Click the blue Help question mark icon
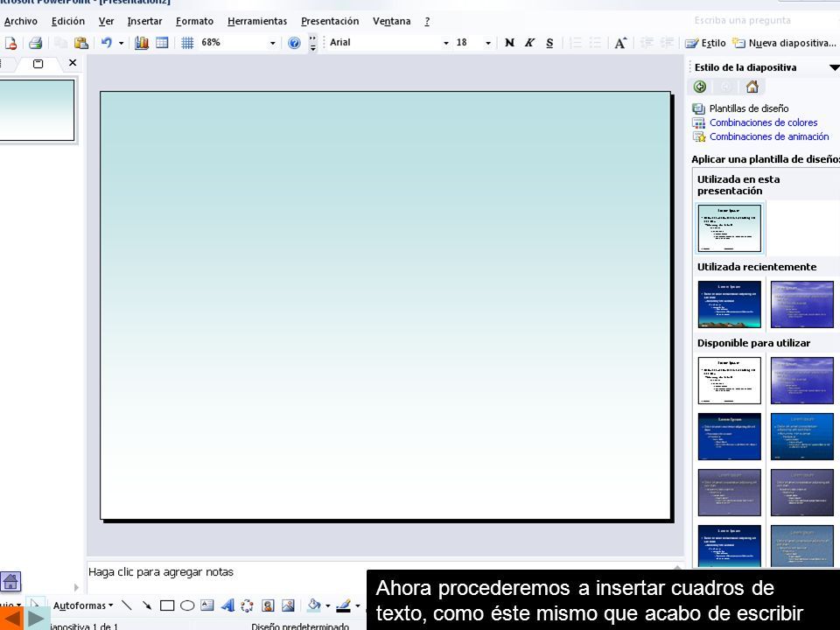 point(294,43)
